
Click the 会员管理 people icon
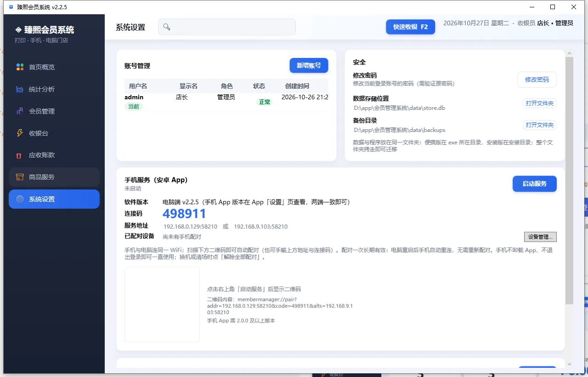pyautogui.click(x=20, y=111)
